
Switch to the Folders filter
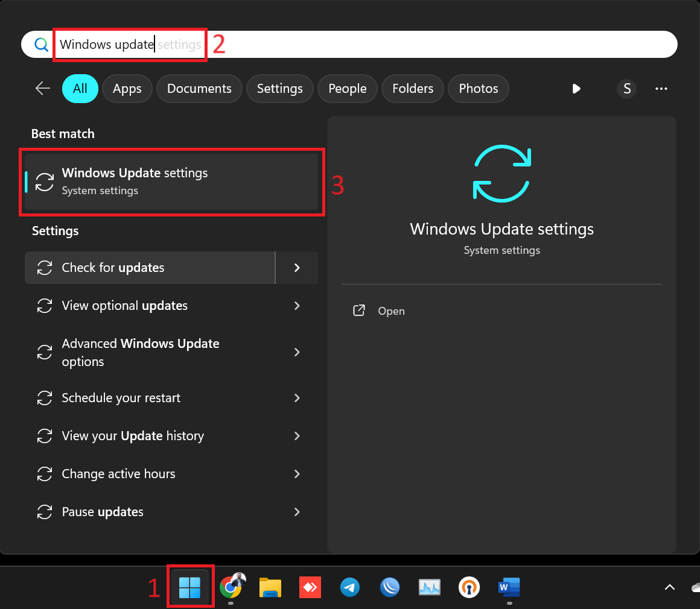pos(413,89)
